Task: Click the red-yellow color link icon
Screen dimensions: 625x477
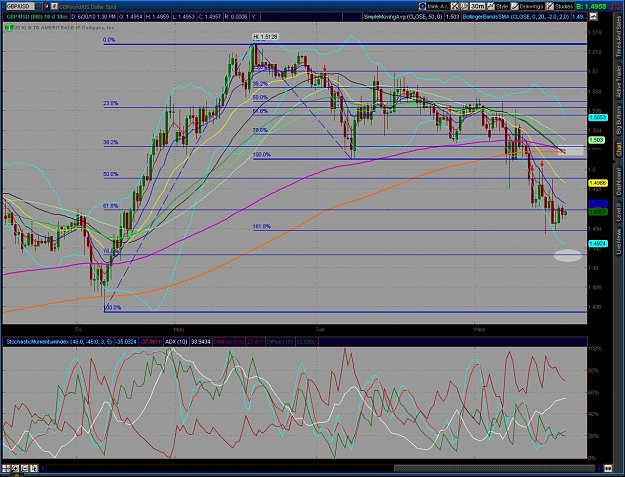Action: click(x=46, y=6)
